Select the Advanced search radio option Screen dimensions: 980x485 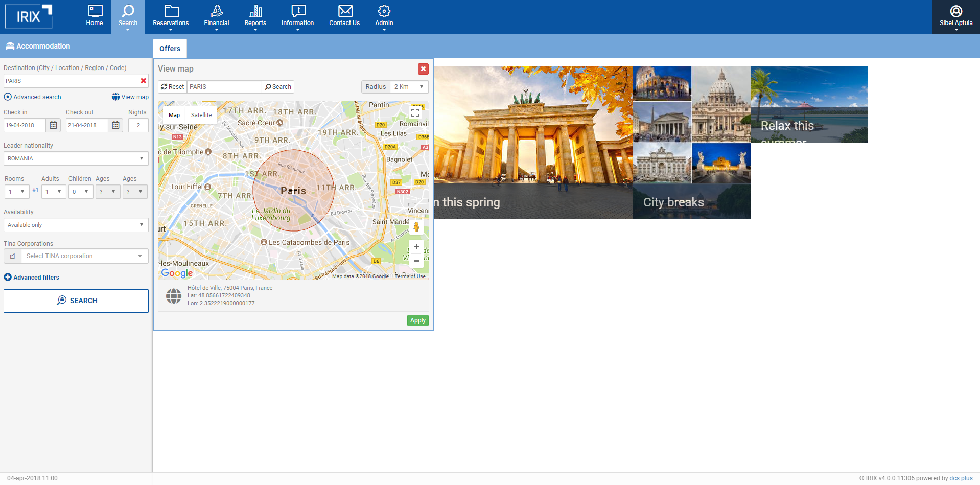tap(8, 97)
